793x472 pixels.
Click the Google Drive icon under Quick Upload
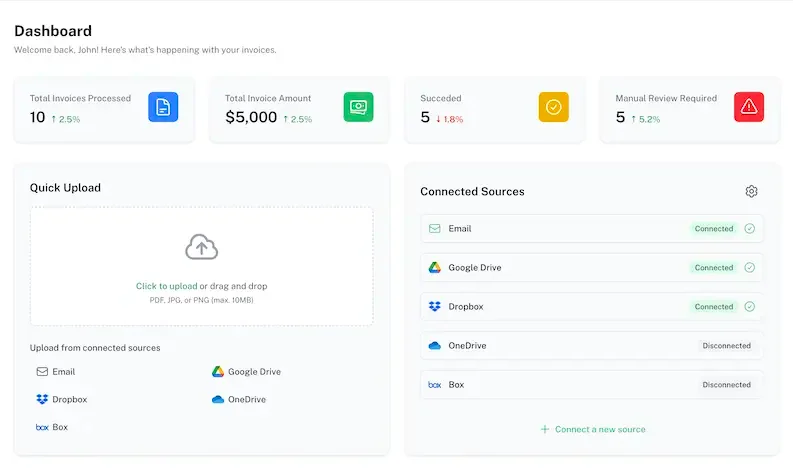pos(217,372)
